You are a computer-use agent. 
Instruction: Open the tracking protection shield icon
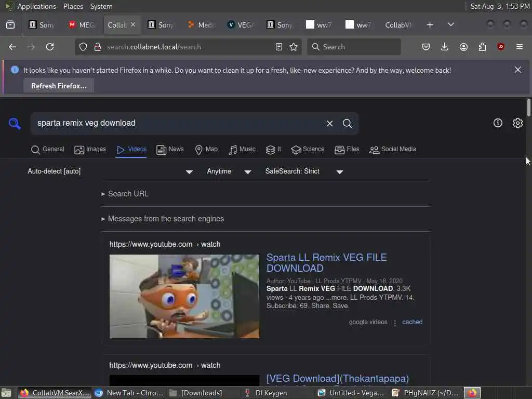[x=83, y=47]
